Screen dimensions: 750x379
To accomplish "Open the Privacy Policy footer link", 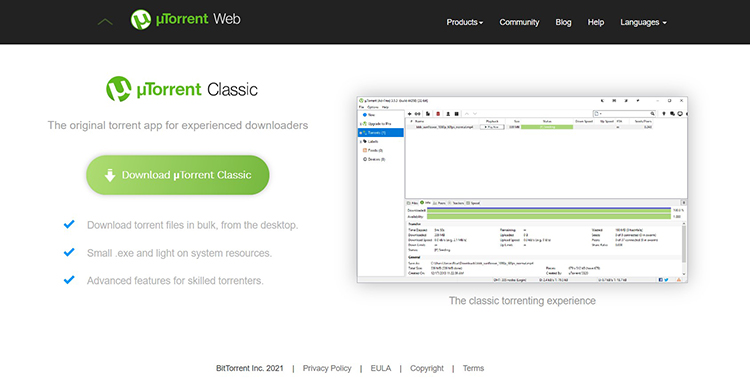I will 327,368.
